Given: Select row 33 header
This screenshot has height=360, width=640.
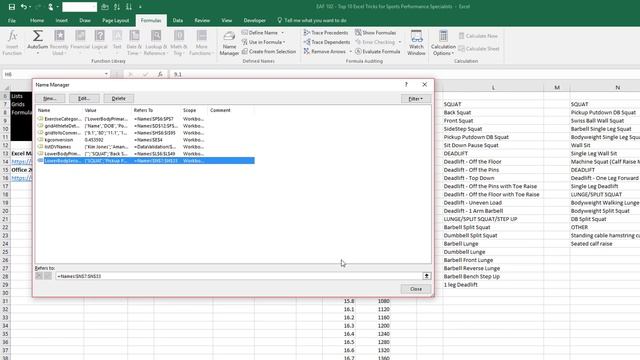Looking at the screenshot, I should (5, 318).
